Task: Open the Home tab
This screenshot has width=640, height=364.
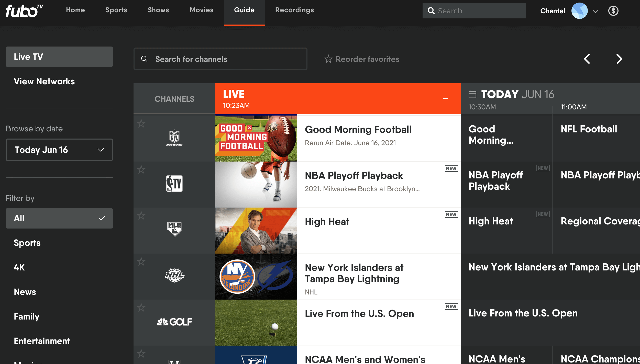Action: coord(75,10)
